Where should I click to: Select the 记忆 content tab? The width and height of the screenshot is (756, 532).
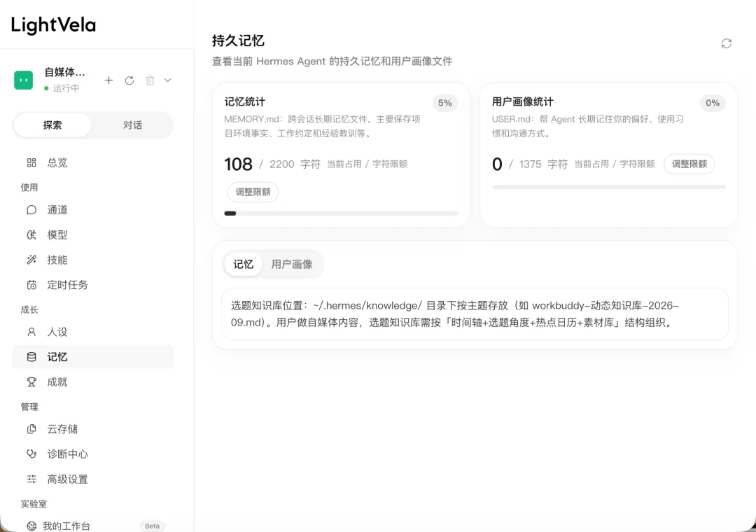[x=243, y=265]
